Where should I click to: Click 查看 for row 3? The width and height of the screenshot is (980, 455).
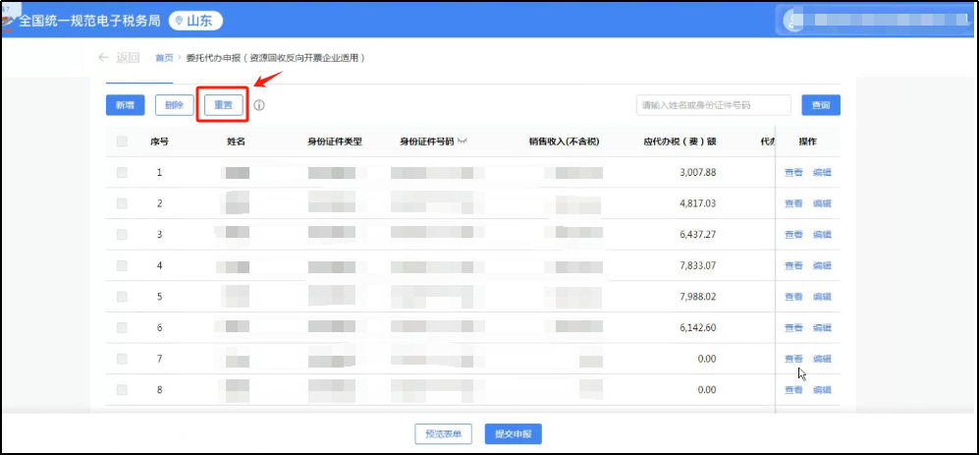793,234
